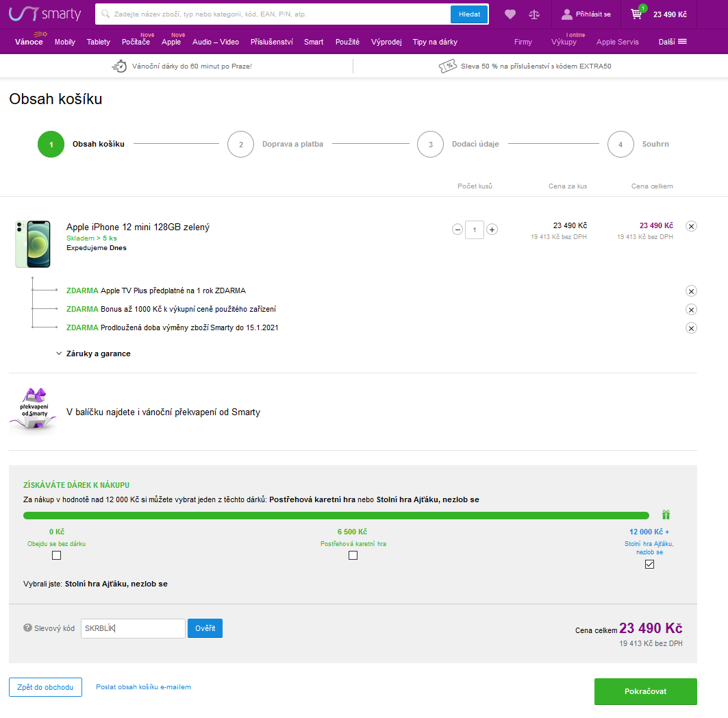Open 'Tipy na dárky' menu item
The height and width of the screenshot is (718, 728).
435,42
